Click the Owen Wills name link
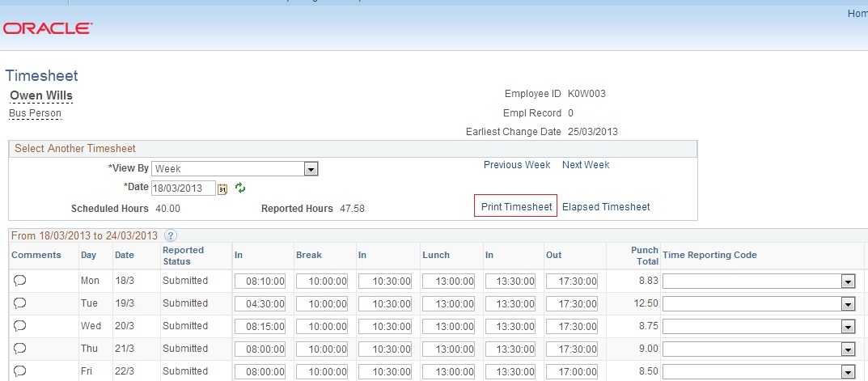This screenshot has height=381, width=868. pos(41,95)
